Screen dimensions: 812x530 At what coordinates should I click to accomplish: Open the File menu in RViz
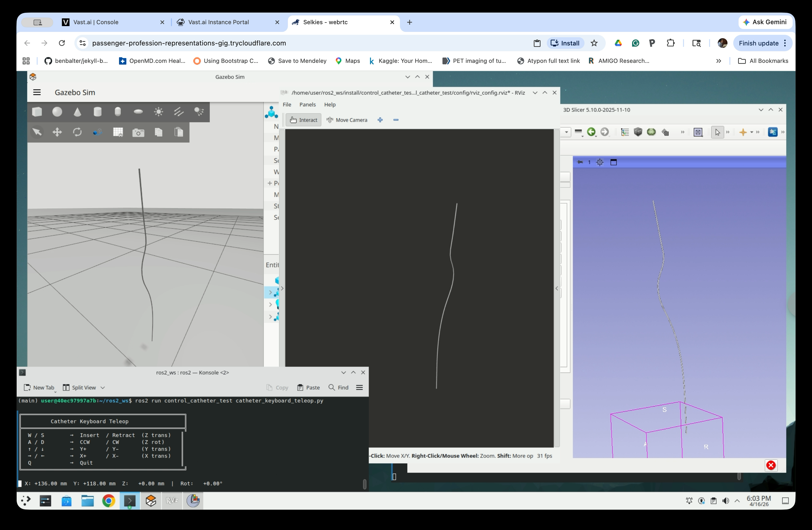point(287,104)
